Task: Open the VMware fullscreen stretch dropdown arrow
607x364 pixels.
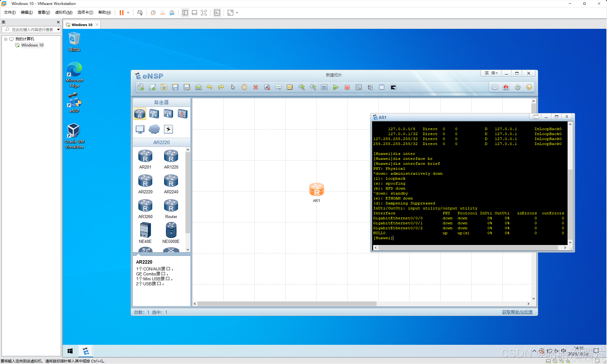Action: point(237,13)
